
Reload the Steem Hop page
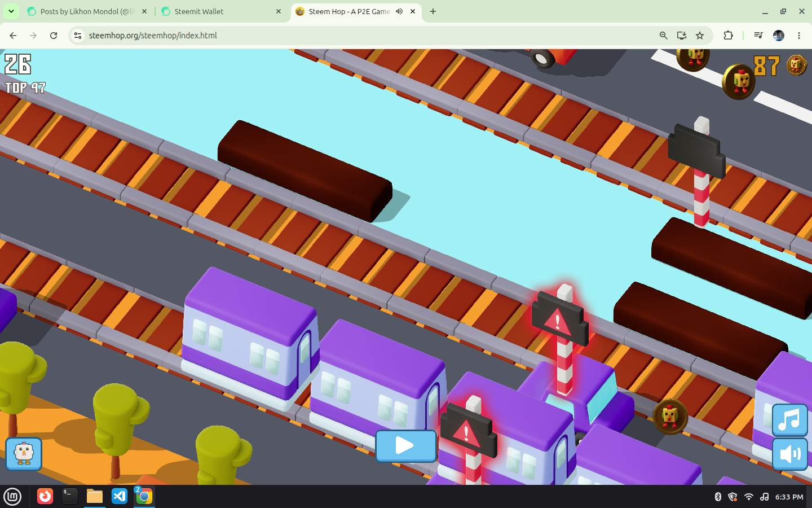tap(54, 36)
